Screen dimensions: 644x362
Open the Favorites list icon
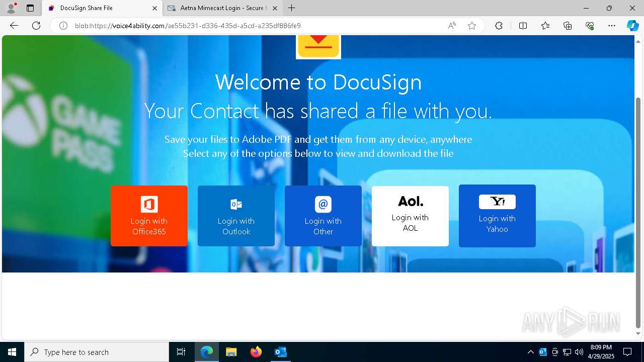(545, 26)
